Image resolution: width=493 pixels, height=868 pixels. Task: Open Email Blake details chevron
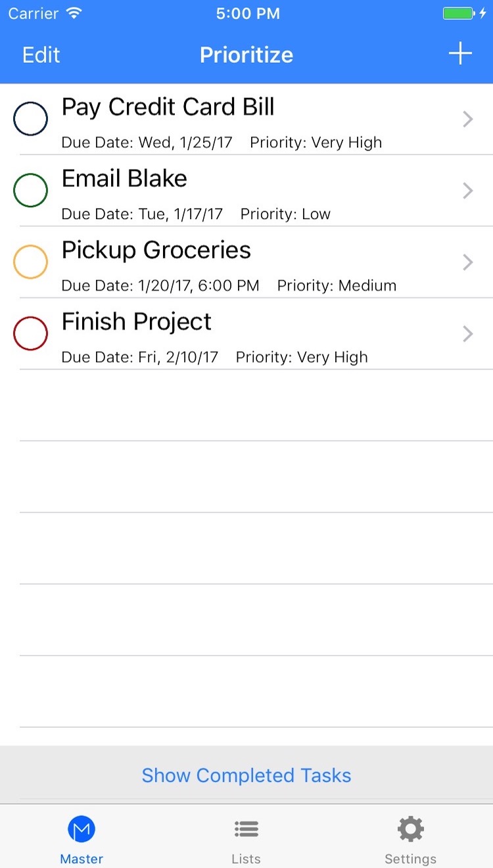click(x=468, y=191)
